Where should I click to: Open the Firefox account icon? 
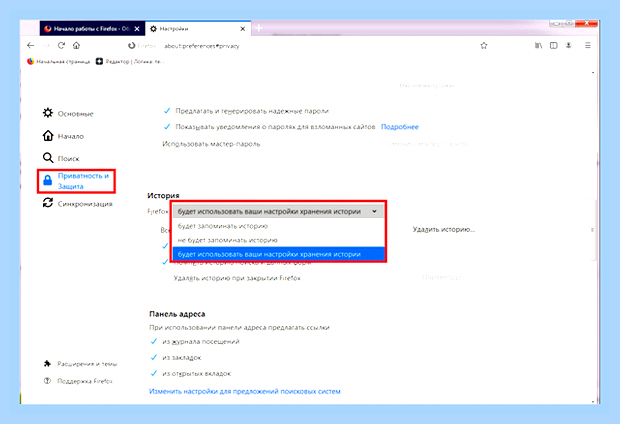point(569,45)
